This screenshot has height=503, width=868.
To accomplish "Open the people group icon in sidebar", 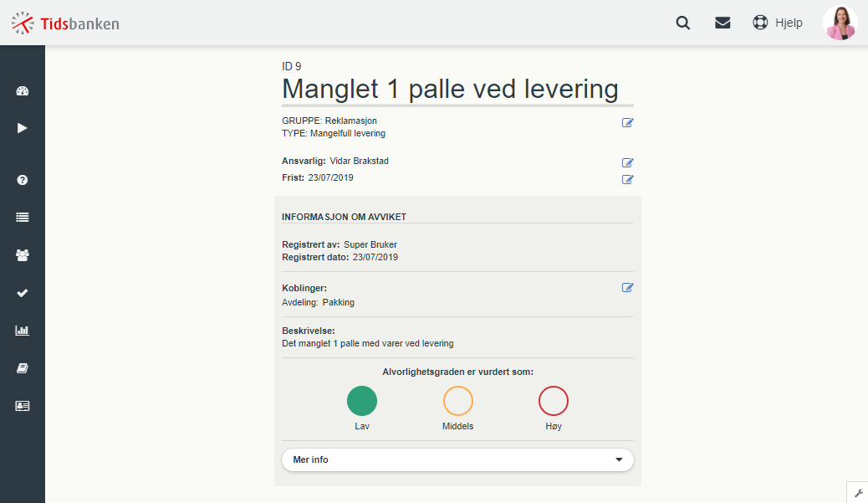I will (x=22, y=255).
